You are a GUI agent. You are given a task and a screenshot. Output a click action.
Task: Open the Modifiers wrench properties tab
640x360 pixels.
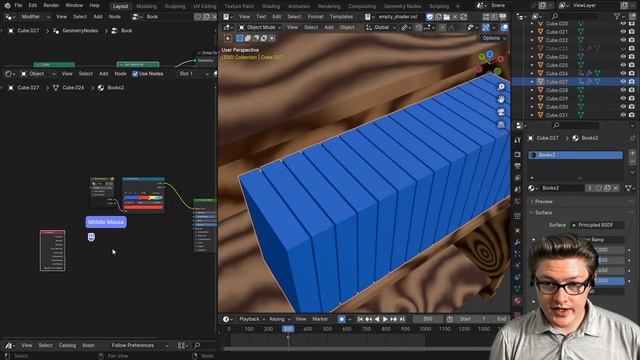tap(518, 242)
